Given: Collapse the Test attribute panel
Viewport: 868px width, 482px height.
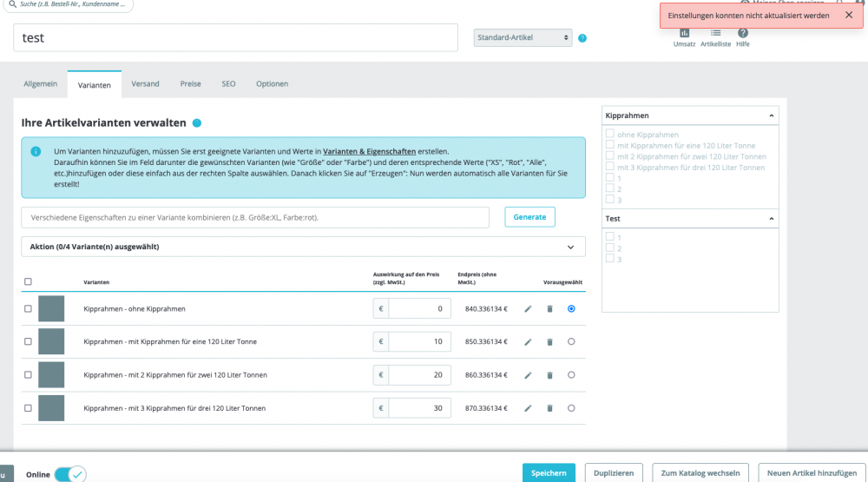Looking at the screenshot, I should coord(771,219).
